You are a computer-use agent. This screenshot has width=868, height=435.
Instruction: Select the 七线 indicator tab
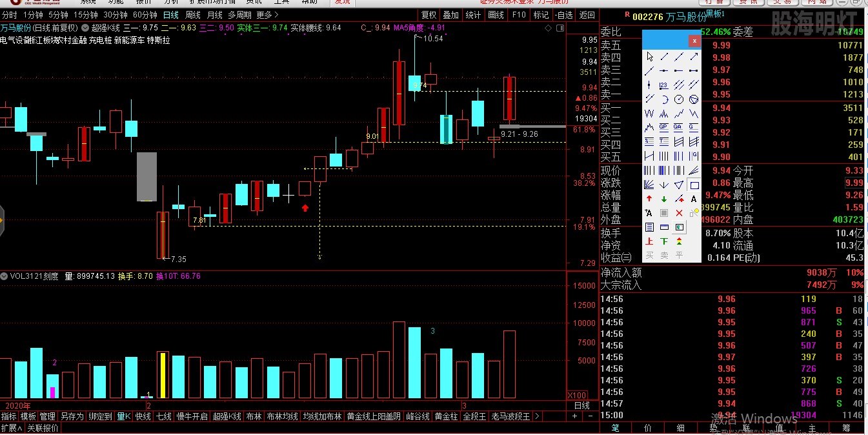coord(164,416)
